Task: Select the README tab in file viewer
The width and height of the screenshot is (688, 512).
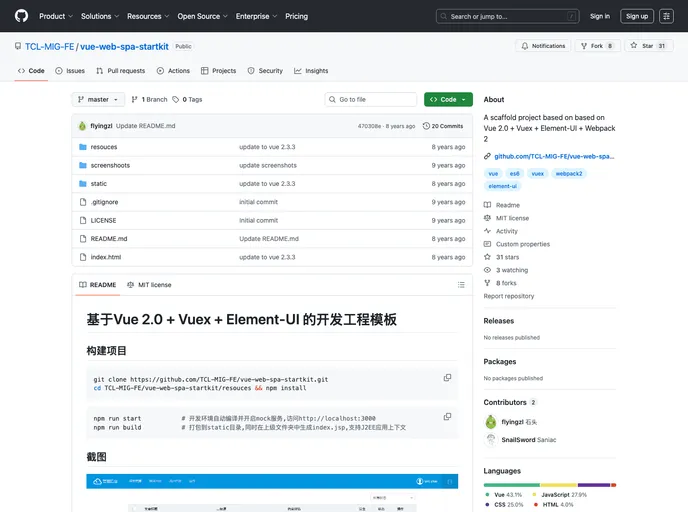Action: 97,285
